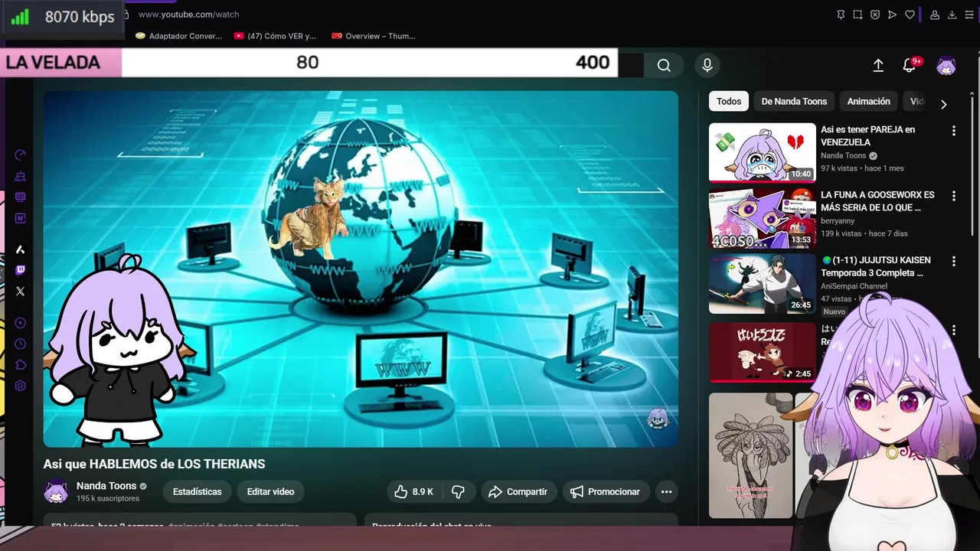
Task: Click the 'AniSempai Channel' name
Action: [x=854, y=286]
